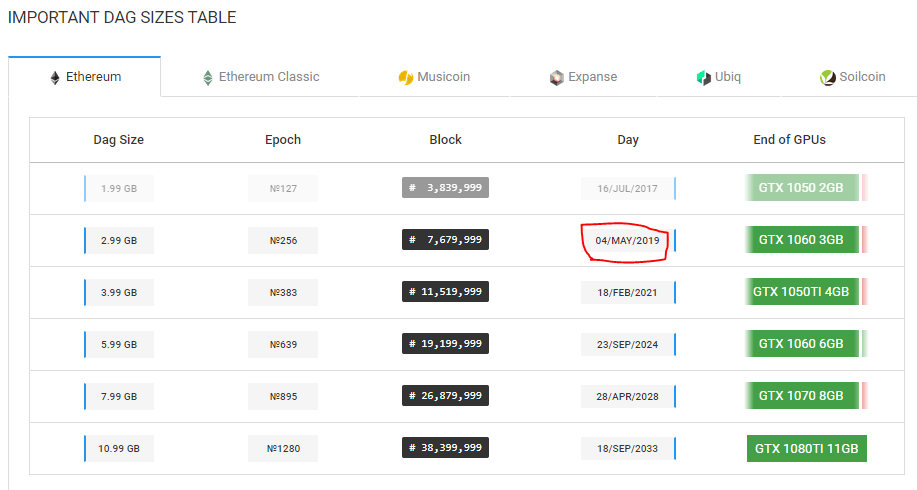Click the GTX 1050 2GB button
This screenshot has width=917, height=490.
[801, 188]
